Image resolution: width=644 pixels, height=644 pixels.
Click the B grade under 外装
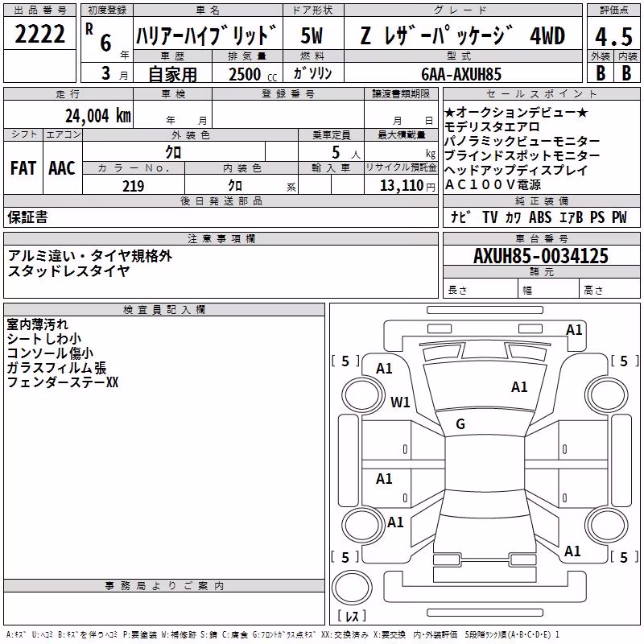coord(601,73)
